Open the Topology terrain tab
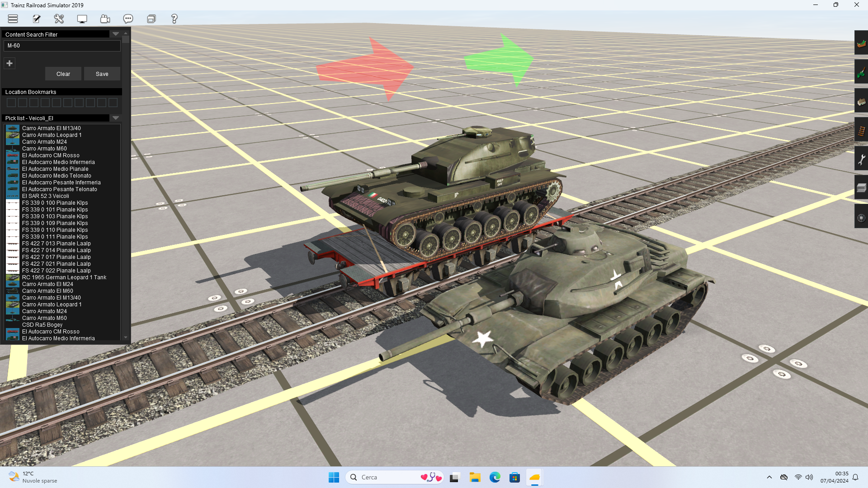 [861, 43]
